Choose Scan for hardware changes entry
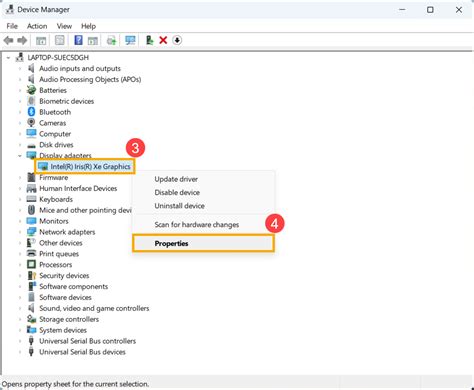This screenshot has width=474, height=390. pyautogui.click(x=204, y=225)
